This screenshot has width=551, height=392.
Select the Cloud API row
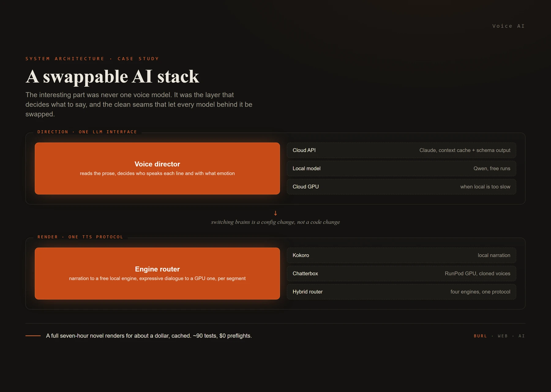point(401,150)
